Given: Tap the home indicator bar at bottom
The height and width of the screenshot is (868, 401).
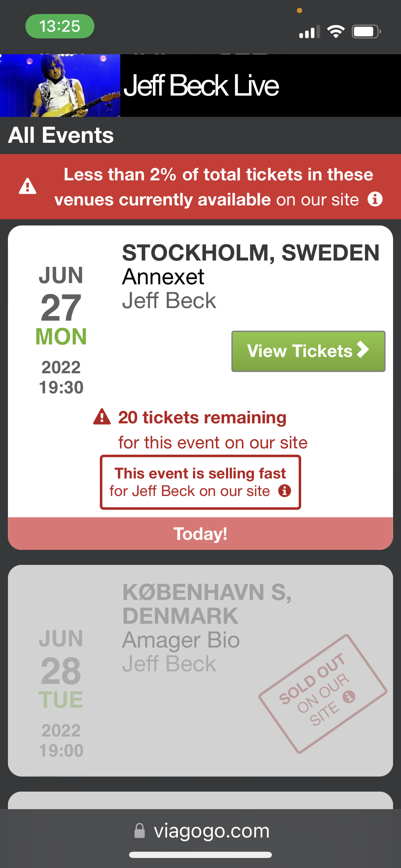Looking at the screenshot, I should 200,855.
